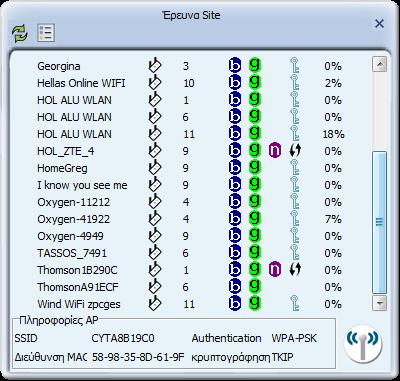Screen dimensions: 400x381
Task: Click the 7% signal value for Oxygen-41922
Action: (x=333, y=219)
